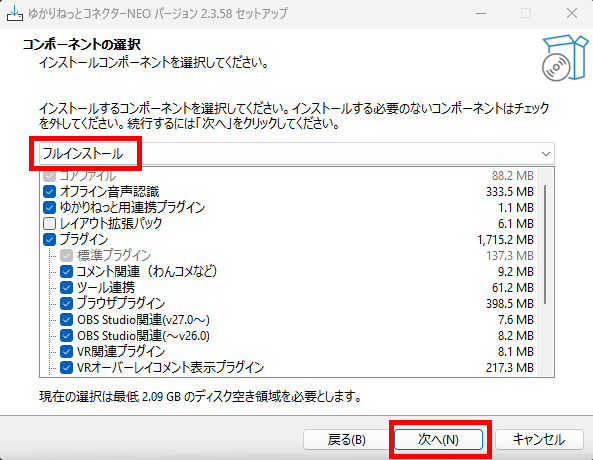Click the ブラウザプラグイン row label

(x=121, y=303)
